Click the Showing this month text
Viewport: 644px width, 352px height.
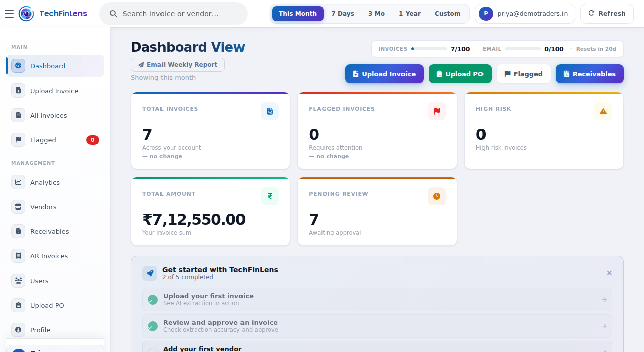[163, 77]
